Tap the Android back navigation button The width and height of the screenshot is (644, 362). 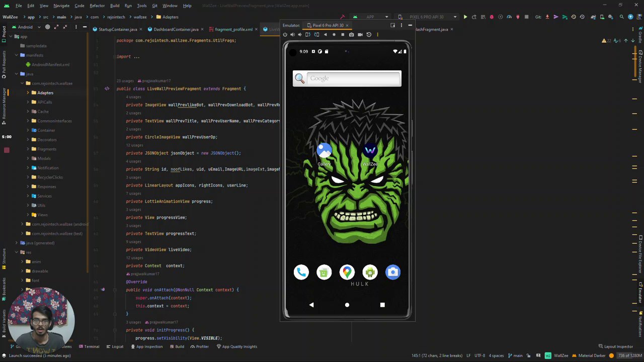311,305
